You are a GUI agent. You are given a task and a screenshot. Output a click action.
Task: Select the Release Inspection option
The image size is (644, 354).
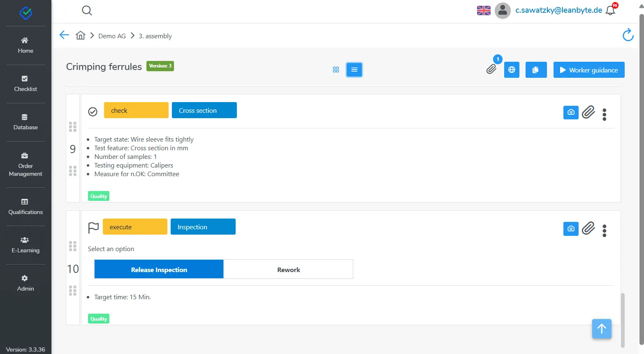click(159, 270)
